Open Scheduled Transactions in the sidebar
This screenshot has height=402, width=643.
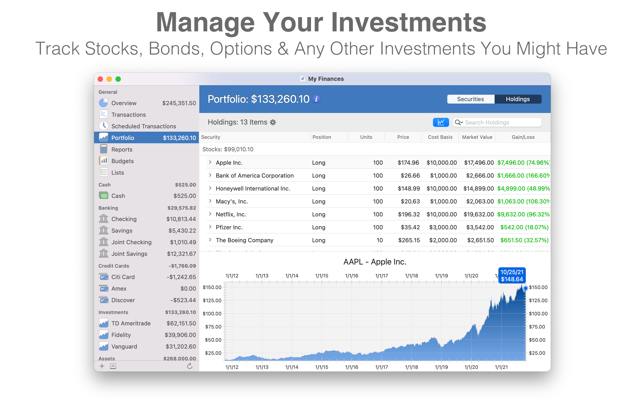[x=147, y=126]
